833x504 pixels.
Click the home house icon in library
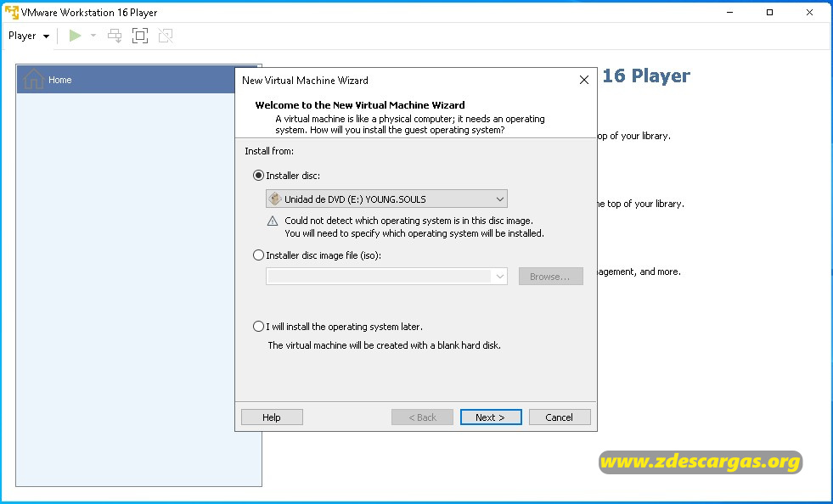(33, 80)
